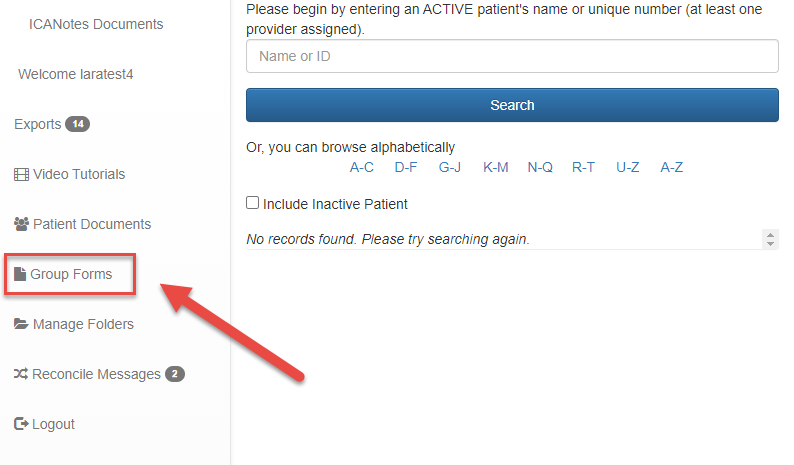
Task: Browse patients in the N-Q range
Action: [x=540, y=167]
